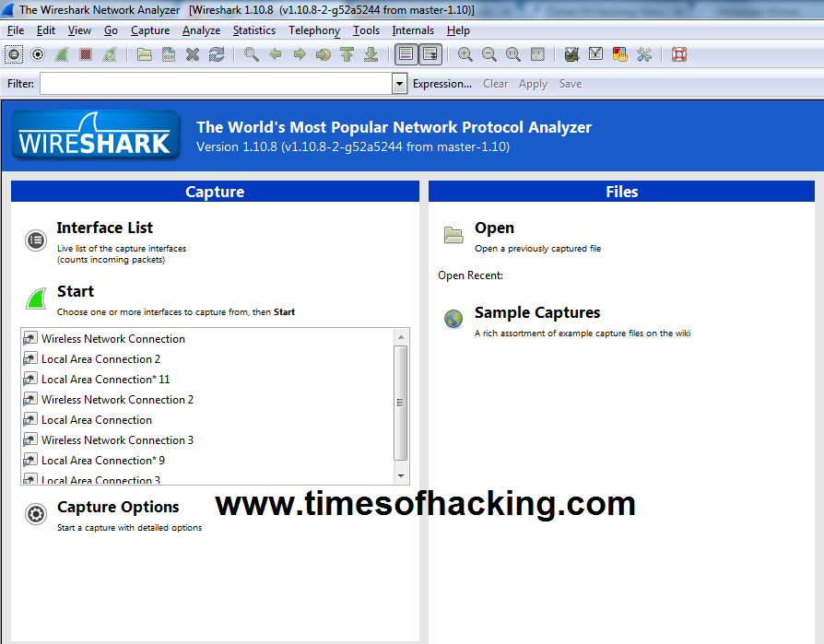This screenshot has width=824, height=644.
Task: Click interface list scrollbar up arrow
Action: pos(401,337)
